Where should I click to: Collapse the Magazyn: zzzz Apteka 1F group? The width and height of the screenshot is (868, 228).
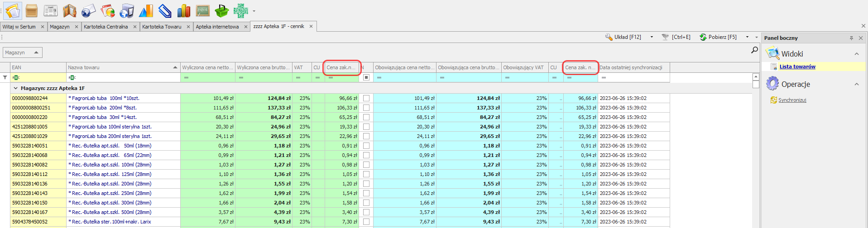[16, 88]
